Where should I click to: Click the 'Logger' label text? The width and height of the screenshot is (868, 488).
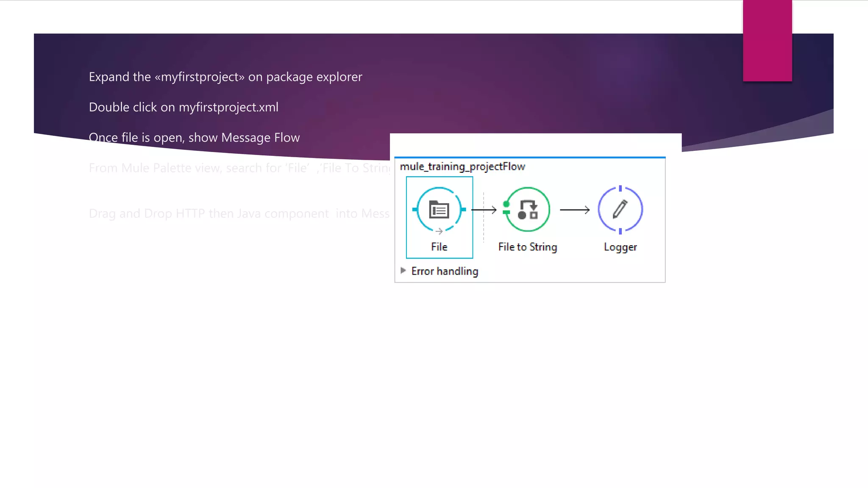click(620, 247)
